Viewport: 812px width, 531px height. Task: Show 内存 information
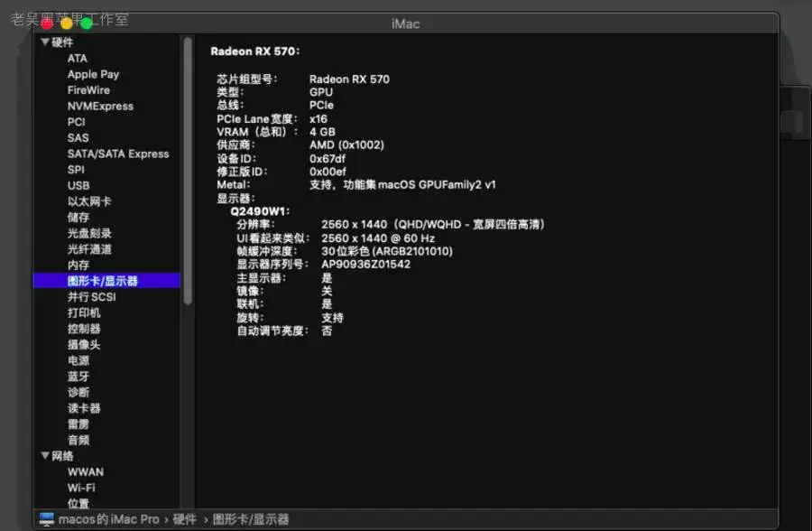click(78, 265)
